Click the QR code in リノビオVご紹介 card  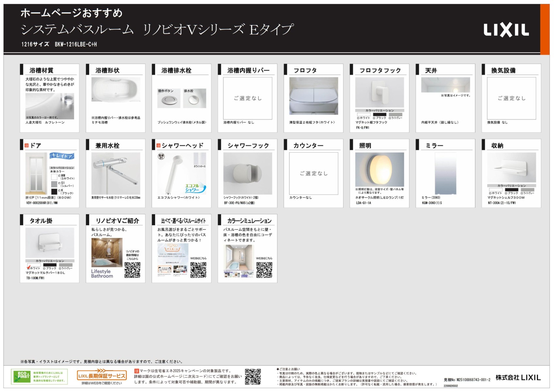coord(132,270)
